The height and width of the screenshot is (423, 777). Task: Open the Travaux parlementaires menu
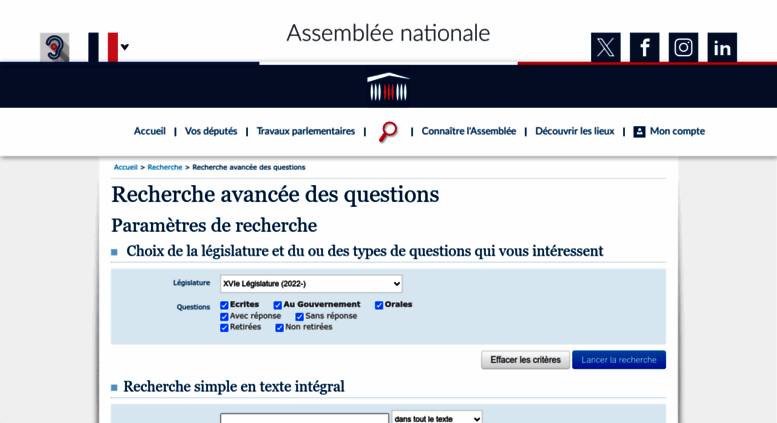pyautogui.click(x=306, y=131)
